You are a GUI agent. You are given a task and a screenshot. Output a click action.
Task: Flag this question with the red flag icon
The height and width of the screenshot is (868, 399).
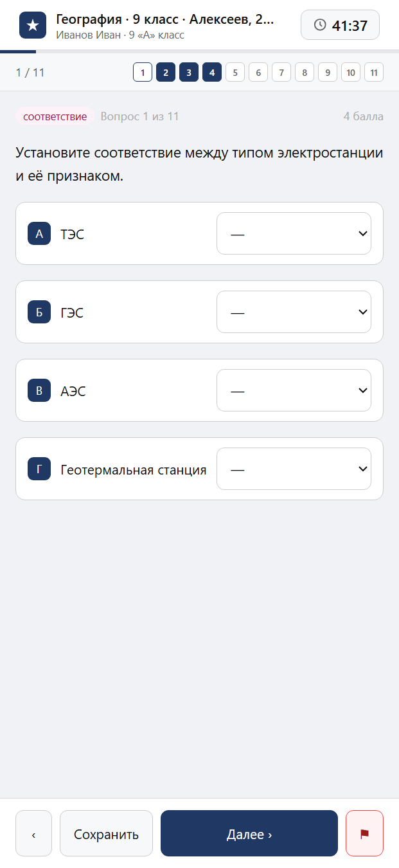click(x=364, y=833)
